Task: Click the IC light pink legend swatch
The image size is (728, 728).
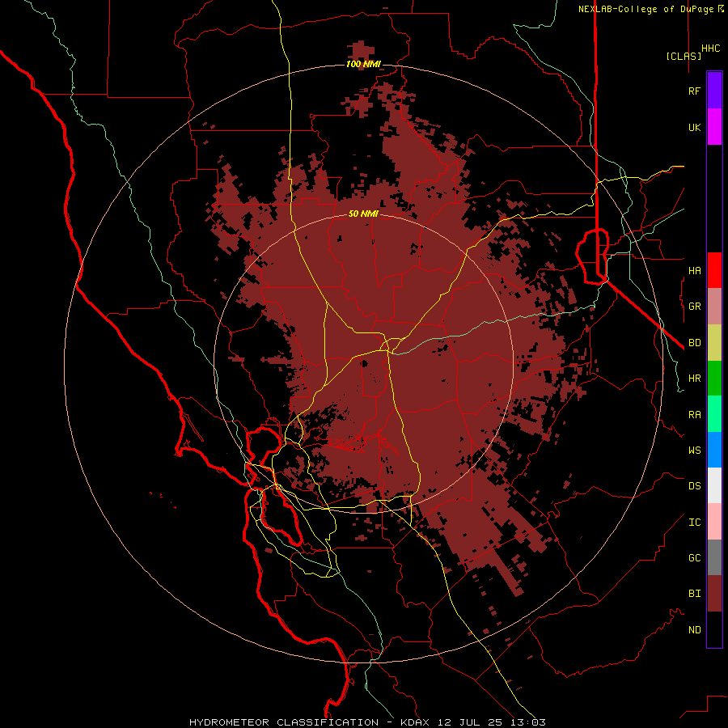Action: [714, 522]
